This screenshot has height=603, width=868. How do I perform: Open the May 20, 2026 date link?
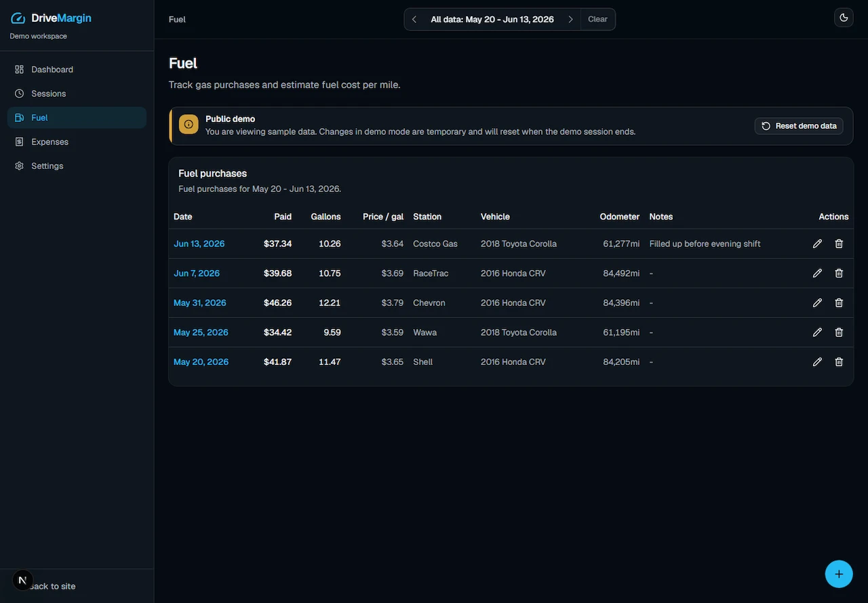[201, 362]
